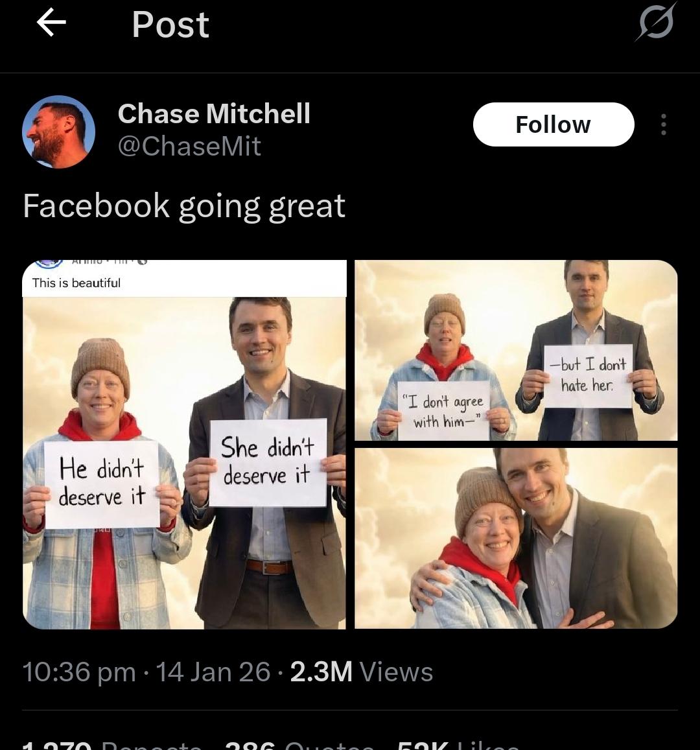Screen dimensions: 700x750
Task: Show the Quotes list
Action: tap(298, 745)
